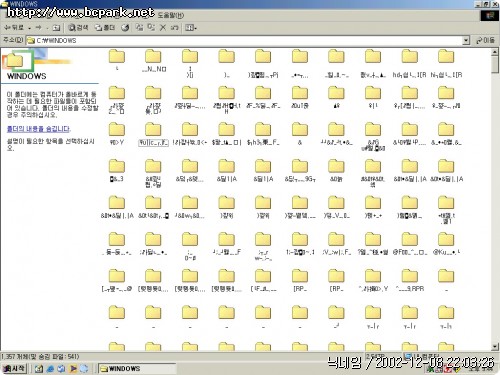Launch Windows Media Player from quick launch
Image resolution: width=500 pixels, height=375 pixels.
tap(73, 369)
